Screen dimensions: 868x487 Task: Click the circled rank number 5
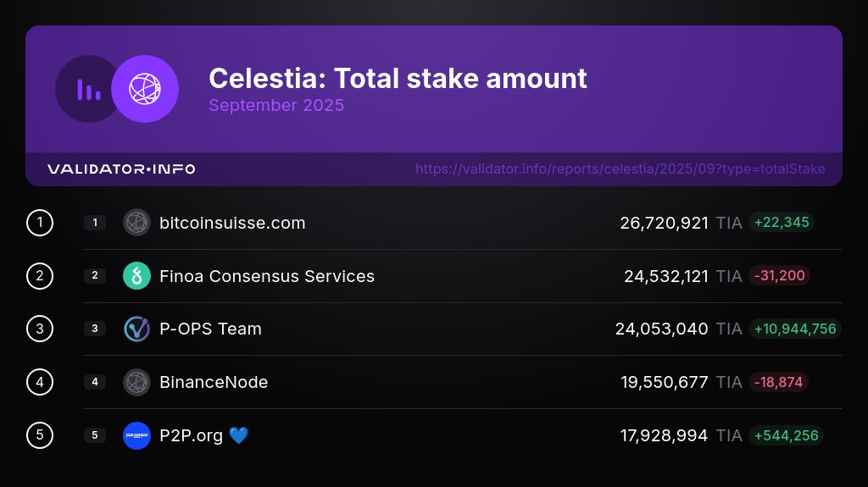click(x=40, y=435)
